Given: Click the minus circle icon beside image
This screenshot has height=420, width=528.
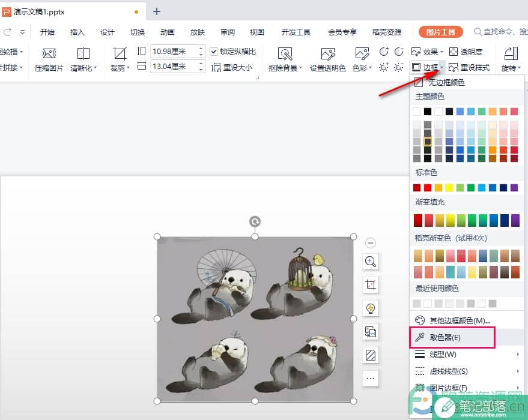Looking at the screenshot, I should coord(371,243).
